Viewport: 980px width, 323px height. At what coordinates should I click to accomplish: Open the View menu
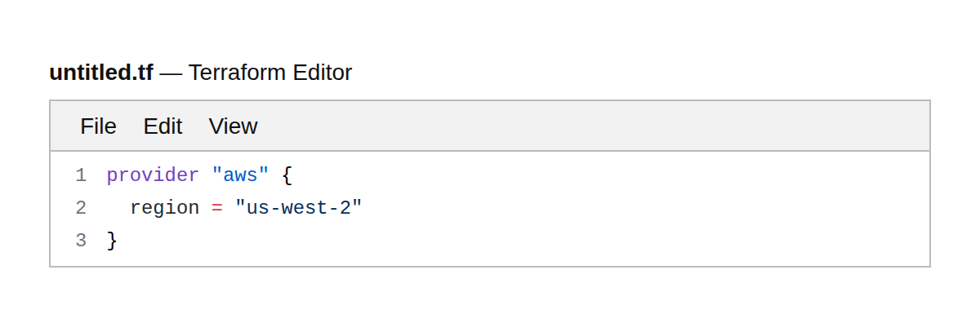233,126
